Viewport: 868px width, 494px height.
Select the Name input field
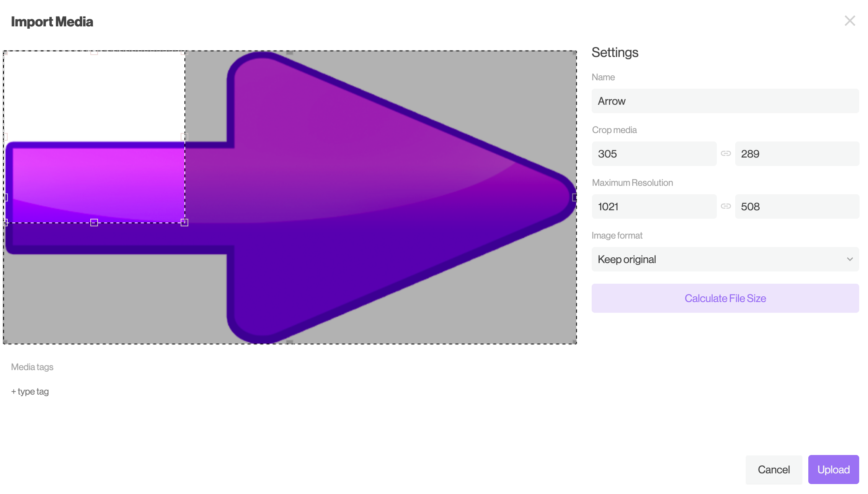(725, 101)
